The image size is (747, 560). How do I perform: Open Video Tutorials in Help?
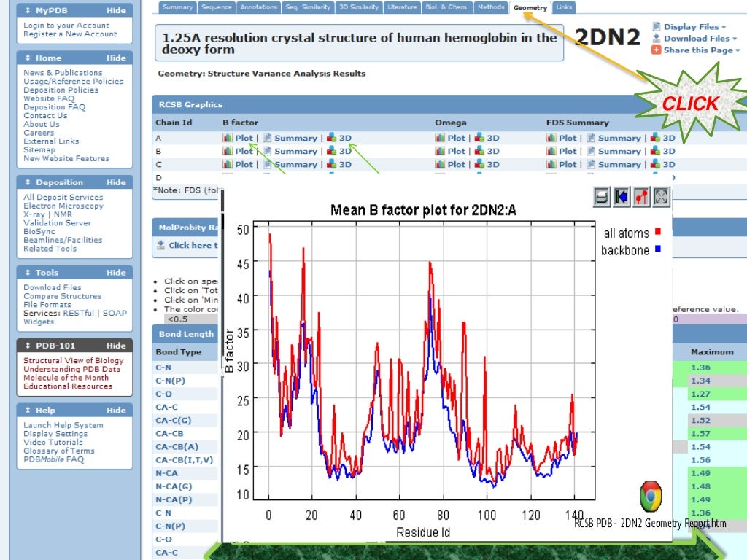[x=53, y=442]
